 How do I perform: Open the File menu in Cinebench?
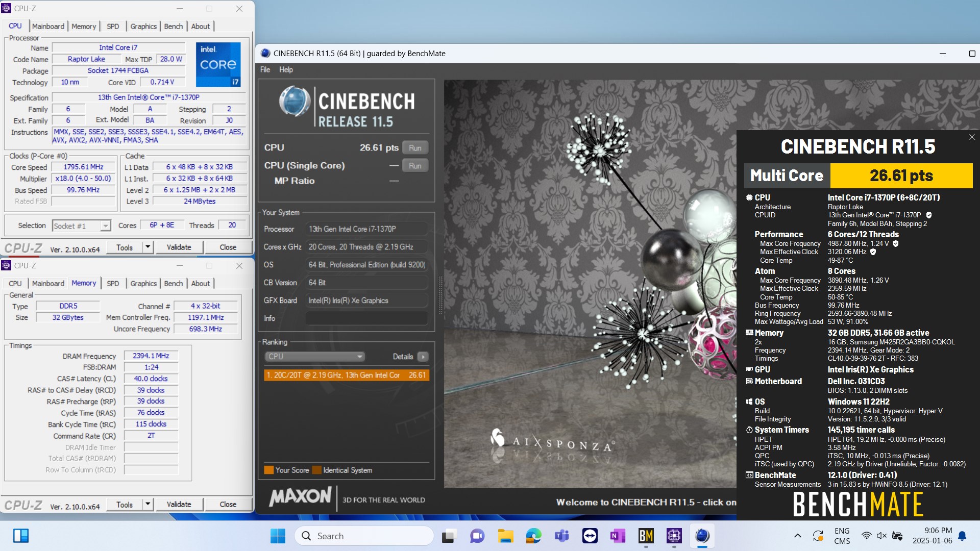(x=265, y=70)
